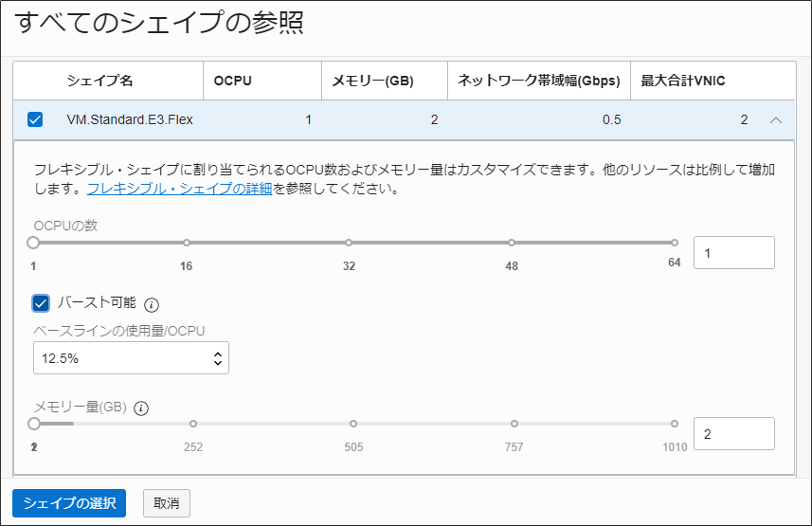This screenshot has height=526, width=812.
Task: Click info icon beside メモリー量(GB)
Action: coord(141,408)
